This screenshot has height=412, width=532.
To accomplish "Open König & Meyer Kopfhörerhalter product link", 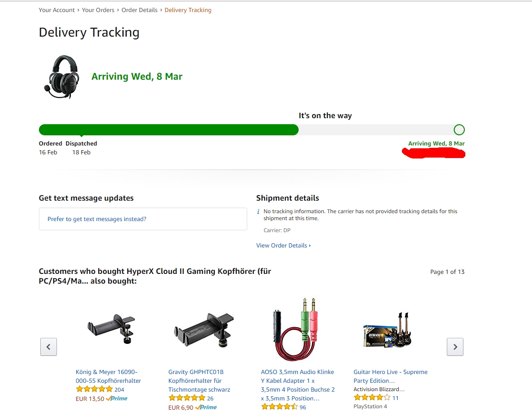I will pyautogui.click(x=108, y=376).
